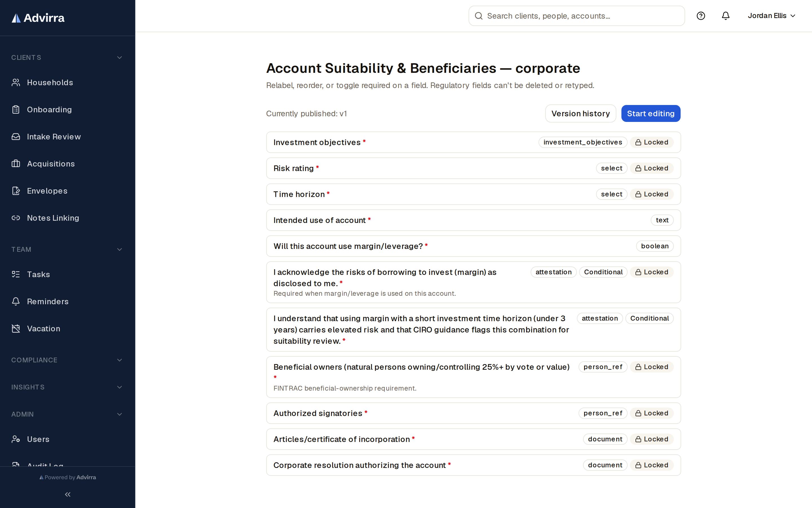
Task: Go to Vacation in the TEAM section
Action: click(x=67, y=329)
